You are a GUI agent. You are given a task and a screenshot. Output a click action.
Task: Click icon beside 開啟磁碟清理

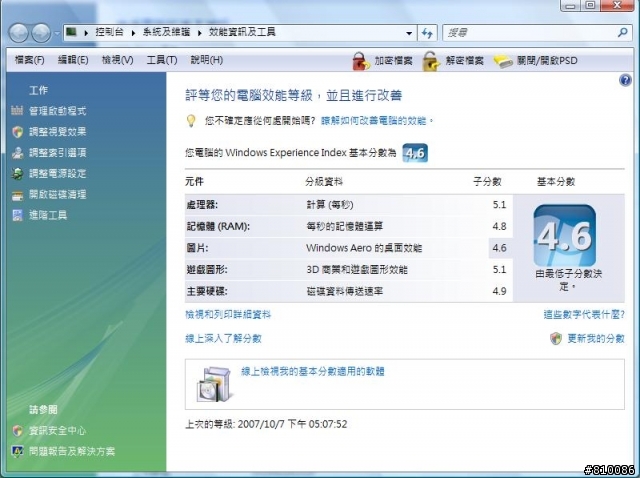[17, 195]
